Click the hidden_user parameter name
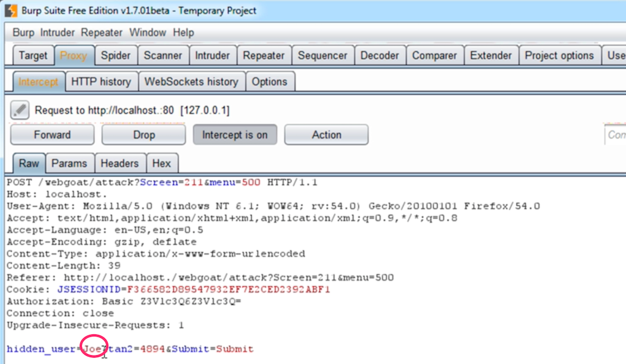 [x=40, y=349]
